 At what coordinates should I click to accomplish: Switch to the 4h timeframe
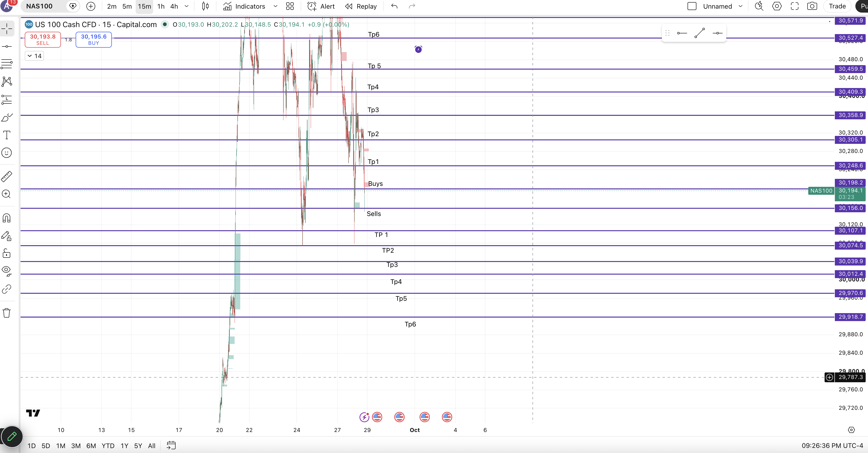click(174, 6)
